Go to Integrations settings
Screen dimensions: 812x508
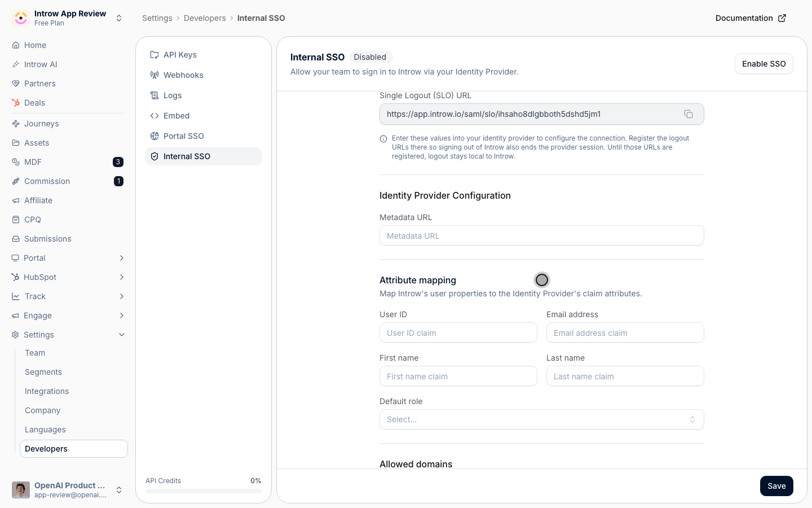click(x=73, y=391)
